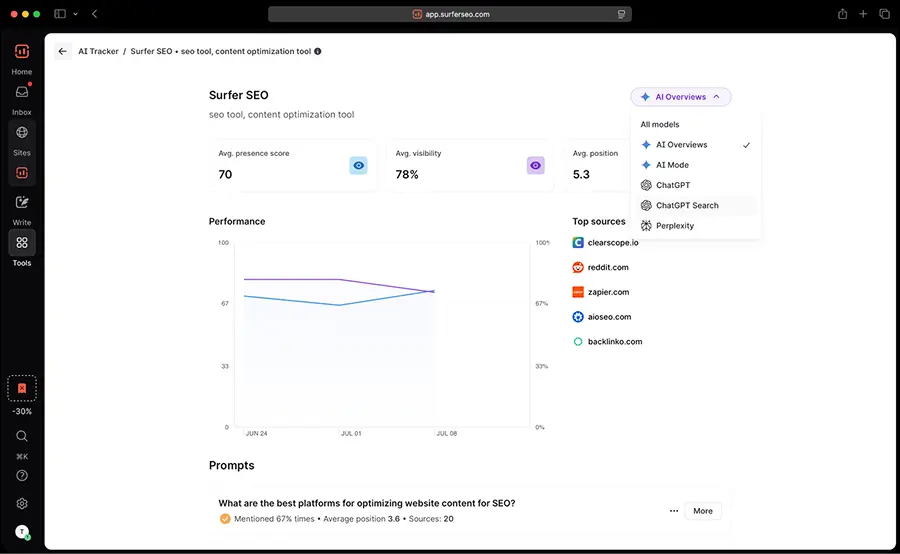Go back using the arrow beside AI Tracker
900x554 pixels.
[x=63, y=51]
